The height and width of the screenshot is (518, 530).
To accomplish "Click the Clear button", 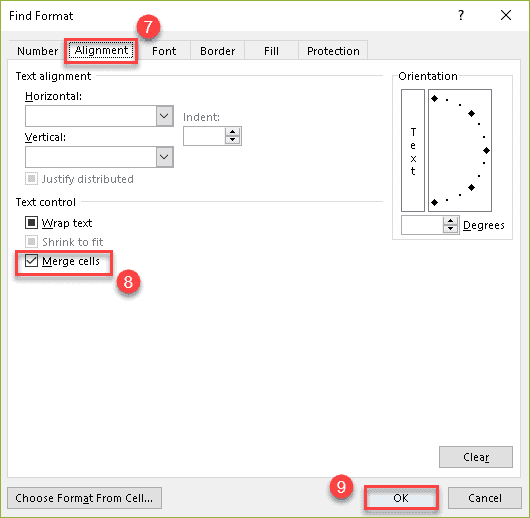I will point(476,457).
